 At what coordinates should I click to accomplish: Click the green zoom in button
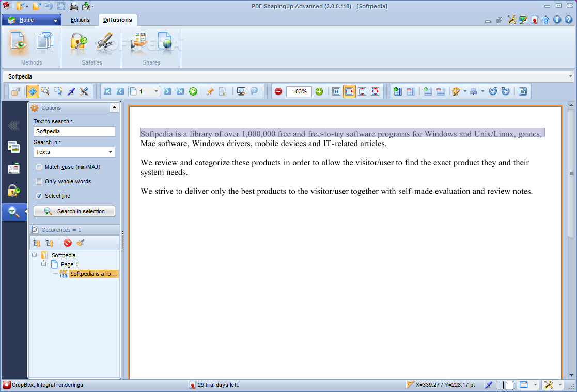[319, 91]
